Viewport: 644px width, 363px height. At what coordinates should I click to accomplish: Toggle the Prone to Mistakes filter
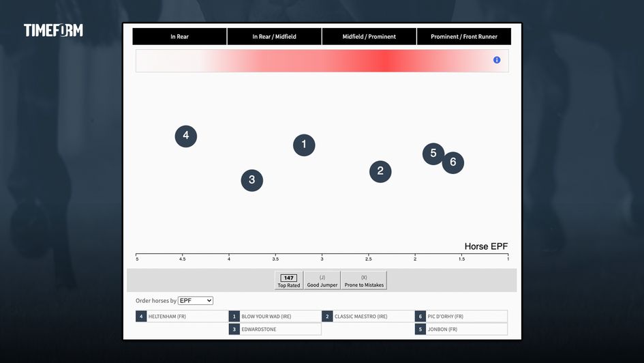click(x=364, y=280)
